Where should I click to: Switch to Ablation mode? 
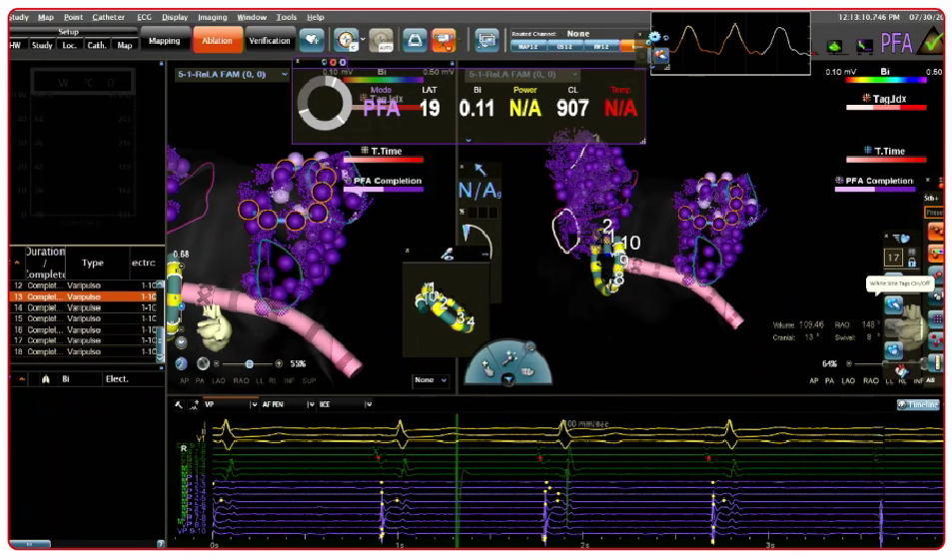pos(218,40)
